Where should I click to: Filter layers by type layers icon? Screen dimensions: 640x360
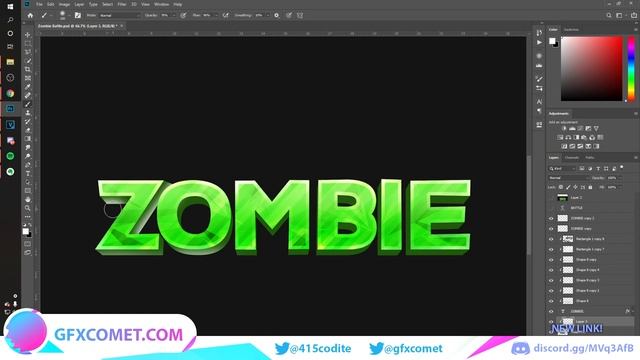pos(598,169)
